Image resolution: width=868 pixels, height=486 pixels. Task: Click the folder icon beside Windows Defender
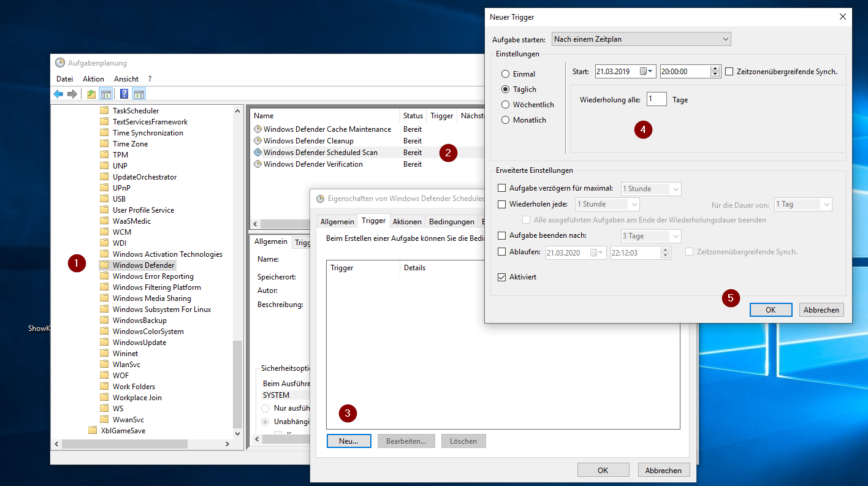104,265
